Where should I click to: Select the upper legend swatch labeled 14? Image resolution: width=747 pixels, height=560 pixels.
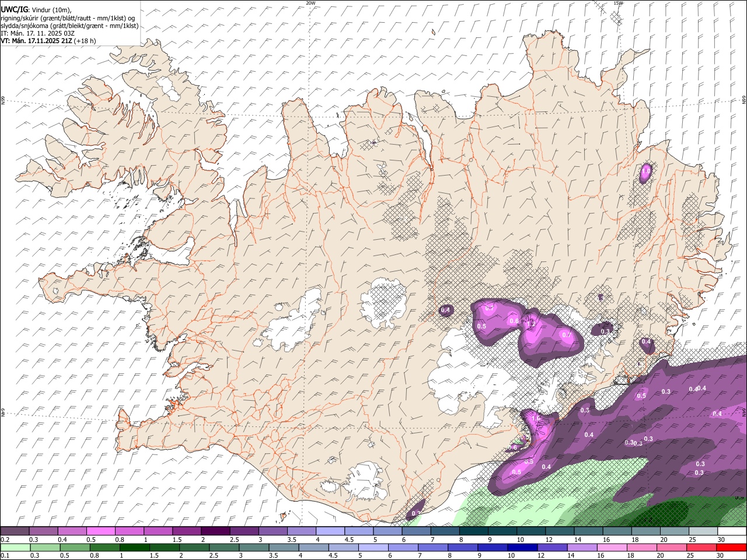tap(589, 531)
